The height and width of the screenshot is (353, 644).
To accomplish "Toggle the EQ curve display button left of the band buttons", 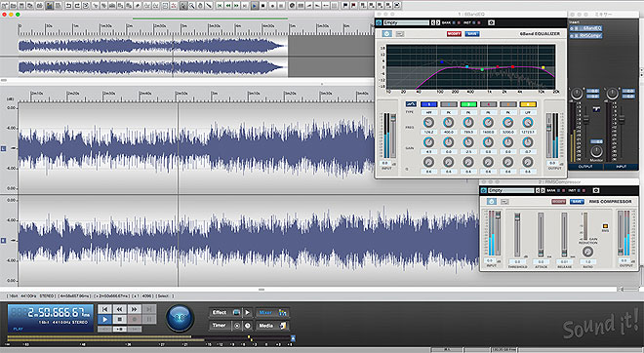I will click(x=411, y=104).
